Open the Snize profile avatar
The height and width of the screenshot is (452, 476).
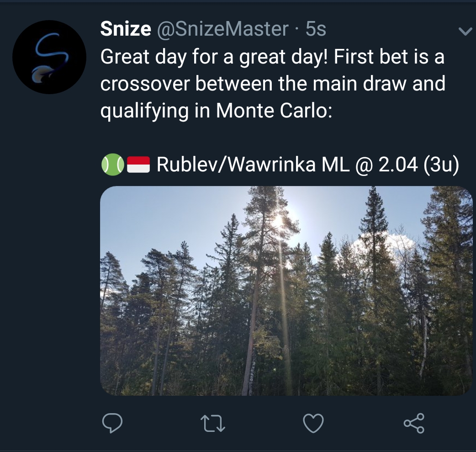point(49,57)
